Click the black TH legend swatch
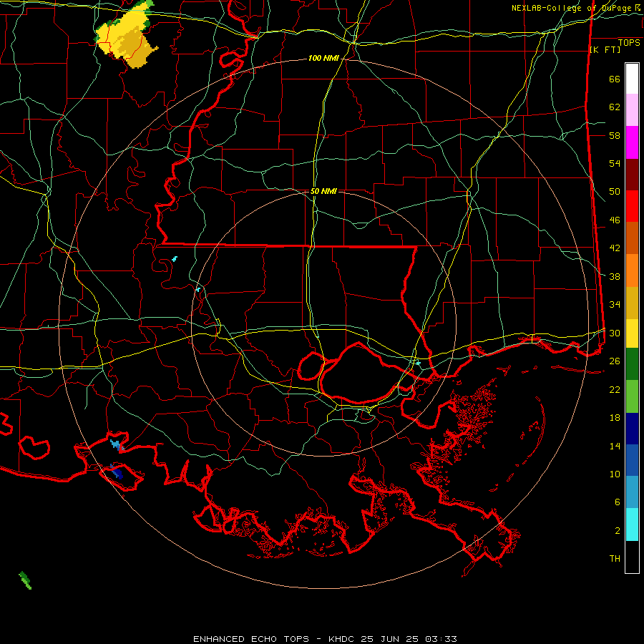Image resolution: width=644 pixels, height=644 pixels. click(632, 557)
